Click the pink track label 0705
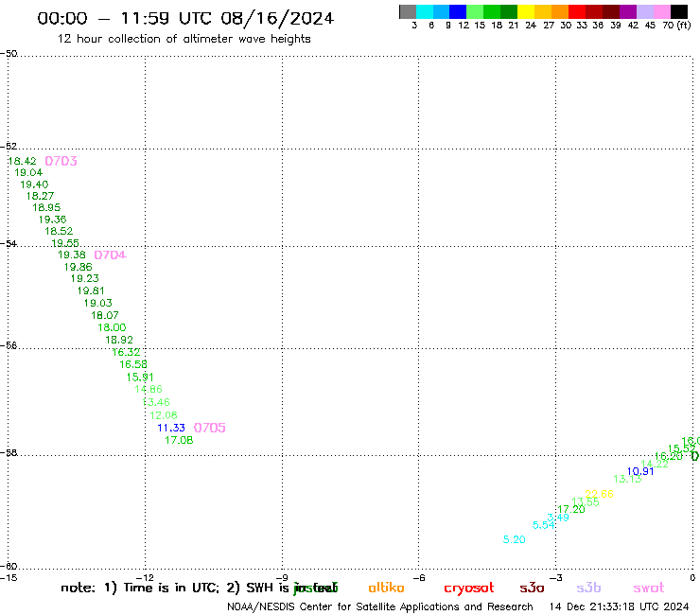Image resolution: width=700 pixels, height=615 pixels. pyautogui.click(x=210, y=428)
